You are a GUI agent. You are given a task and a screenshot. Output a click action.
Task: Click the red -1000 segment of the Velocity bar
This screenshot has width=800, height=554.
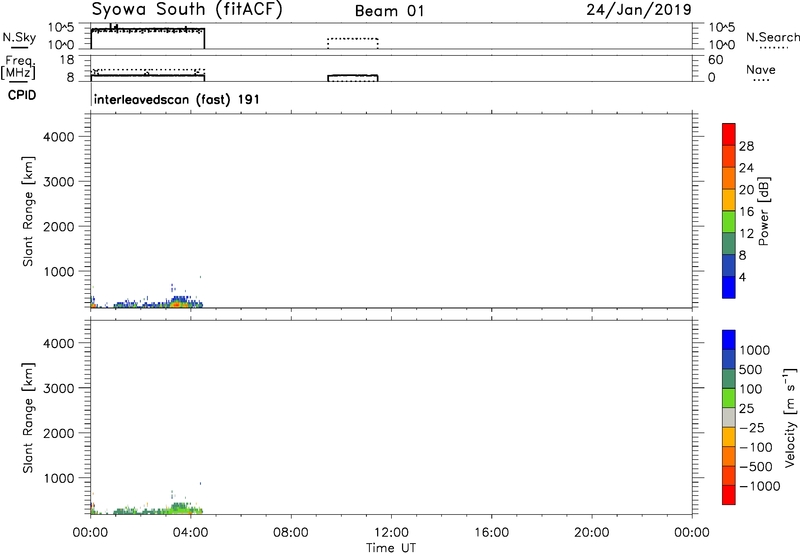click(729, 495)
